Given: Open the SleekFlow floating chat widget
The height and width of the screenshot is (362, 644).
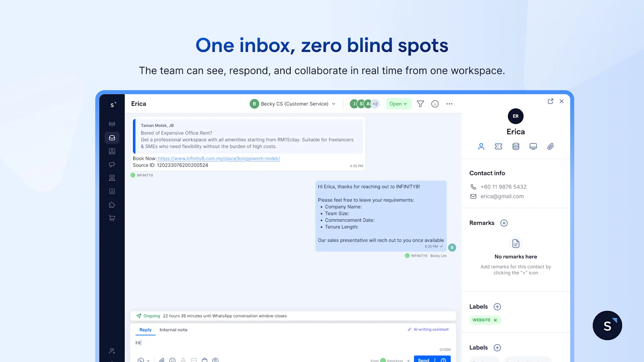Looking at the screenshot, I should click(607, 325).
